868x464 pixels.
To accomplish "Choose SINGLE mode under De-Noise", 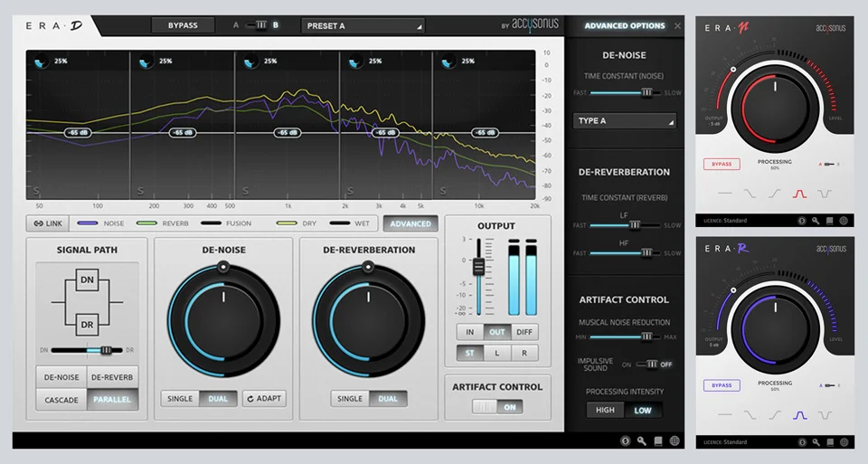I will pyautogui.click(x=180, y=399).
